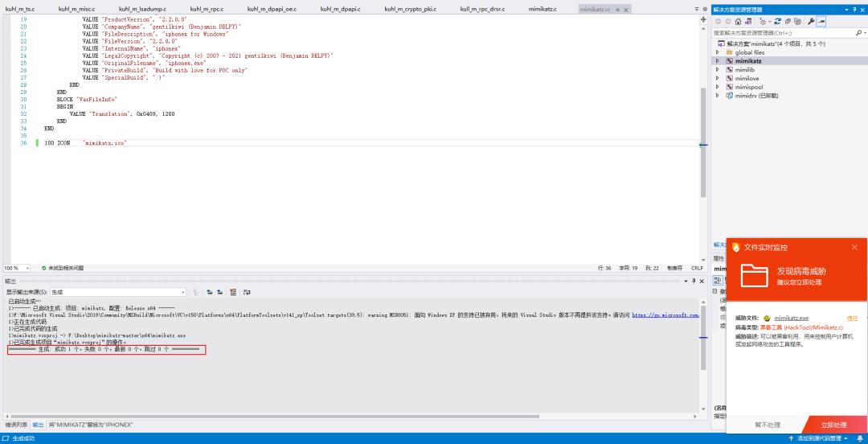Pin the Solution Explorer panel
868x444 pixels.
(854, 9)
